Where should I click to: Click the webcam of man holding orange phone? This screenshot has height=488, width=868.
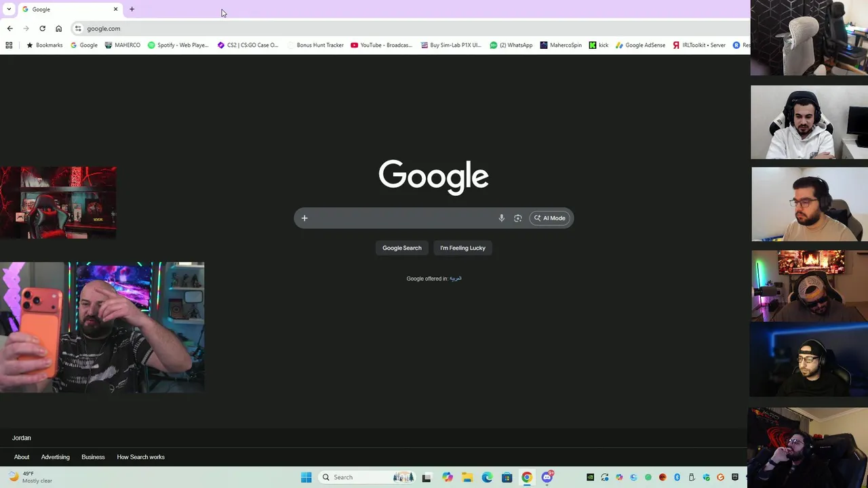(102, 327)
